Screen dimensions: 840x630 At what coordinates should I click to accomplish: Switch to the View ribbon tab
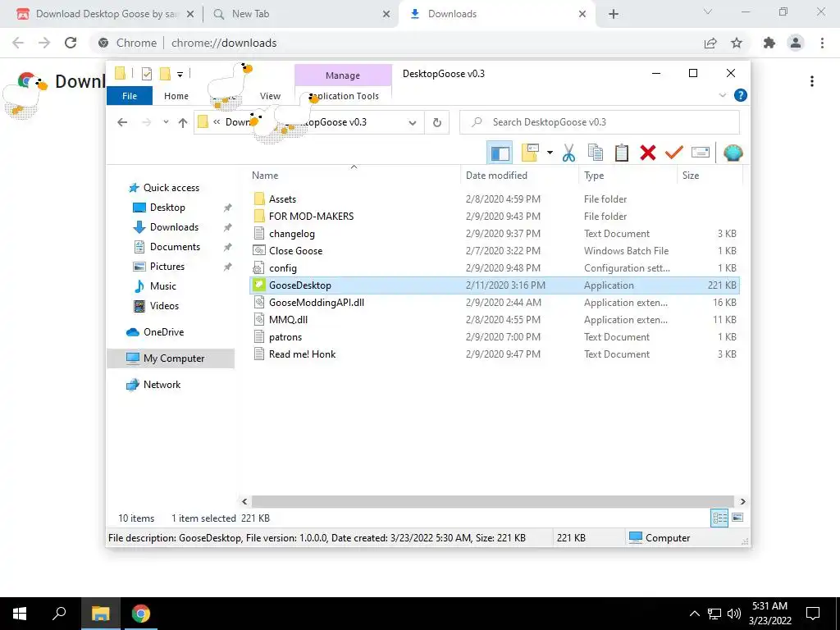270,96
